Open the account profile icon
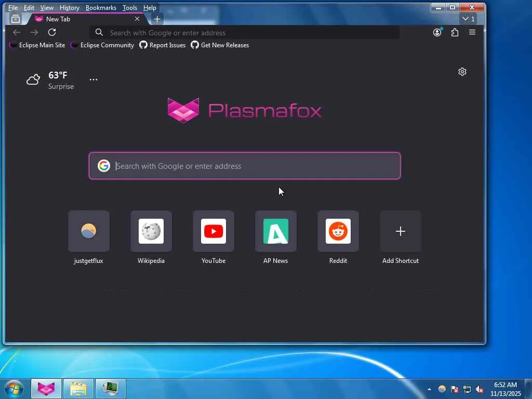This screenshot has width=532, height=399. (437, 32)
